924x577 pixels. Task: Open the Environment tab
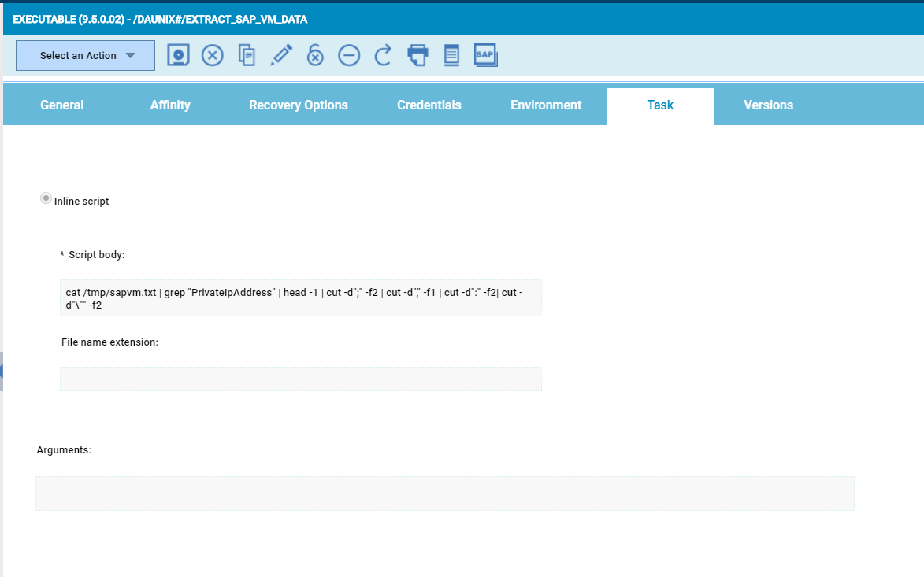(x=546, y=105)
